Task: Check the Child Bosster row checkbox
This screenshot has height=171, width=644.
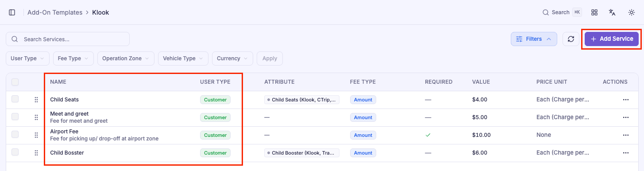Action: tap(15, 152)
